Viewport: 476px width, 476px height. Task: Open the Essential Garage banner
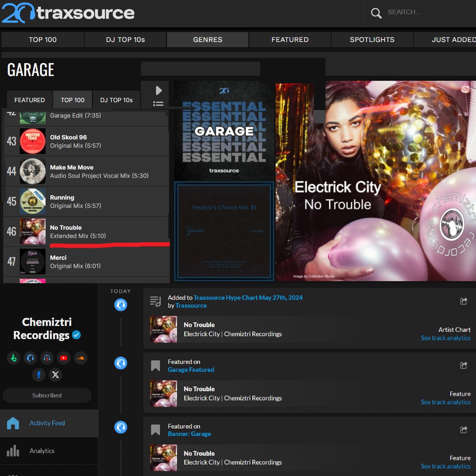(x=224, y=131)
